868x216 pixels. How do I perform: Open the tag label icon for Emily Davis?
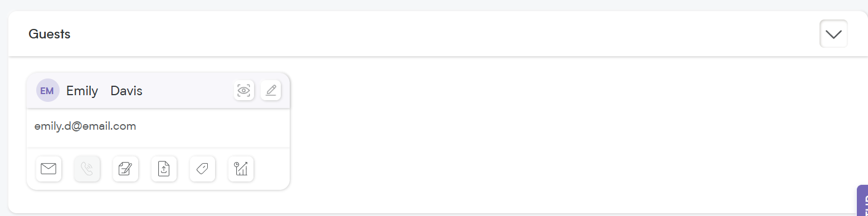[202, 169]
